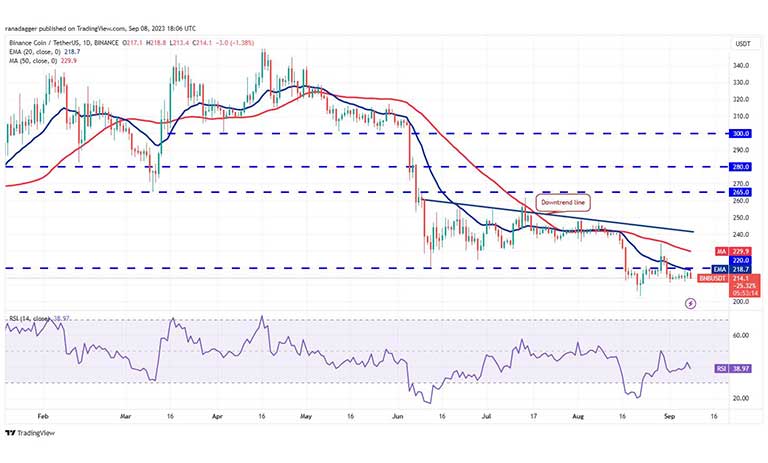Click the 05:53:14 countdown timer tag

(x=745, y=293)
